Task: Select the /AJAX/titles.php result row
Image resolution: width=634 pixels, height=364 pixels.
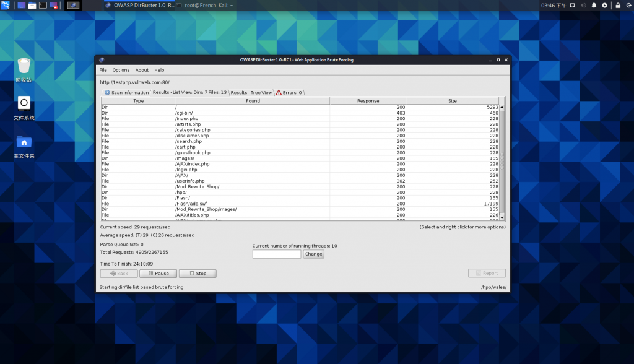Action: tap(300, 215)
